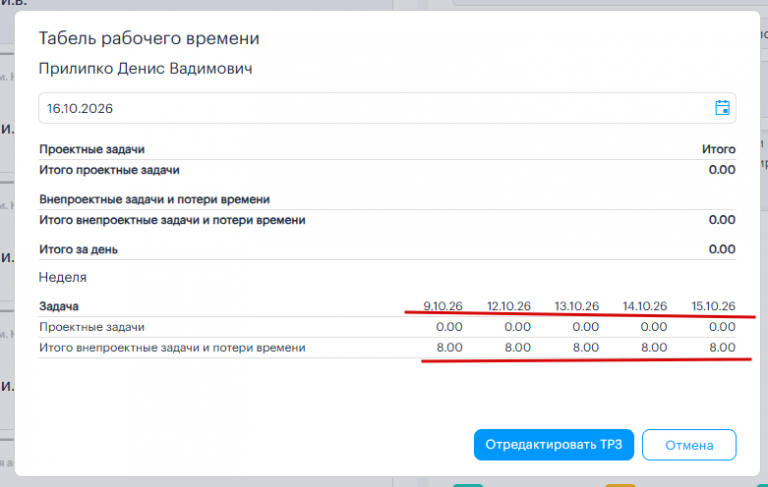Click the Итого column header

pyautogui.click(x=719, y=149)
